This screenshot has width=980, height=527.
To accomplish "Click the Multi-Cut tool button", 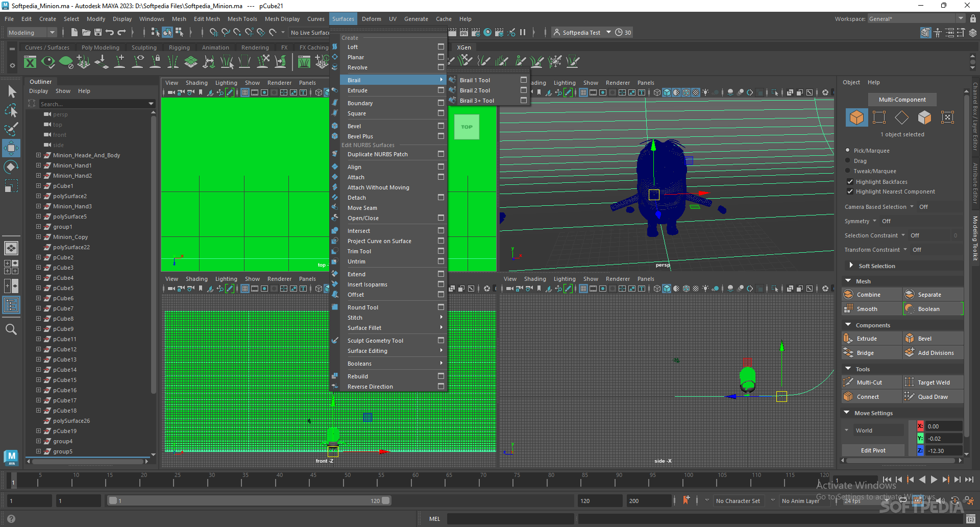I will pos(871,382).
